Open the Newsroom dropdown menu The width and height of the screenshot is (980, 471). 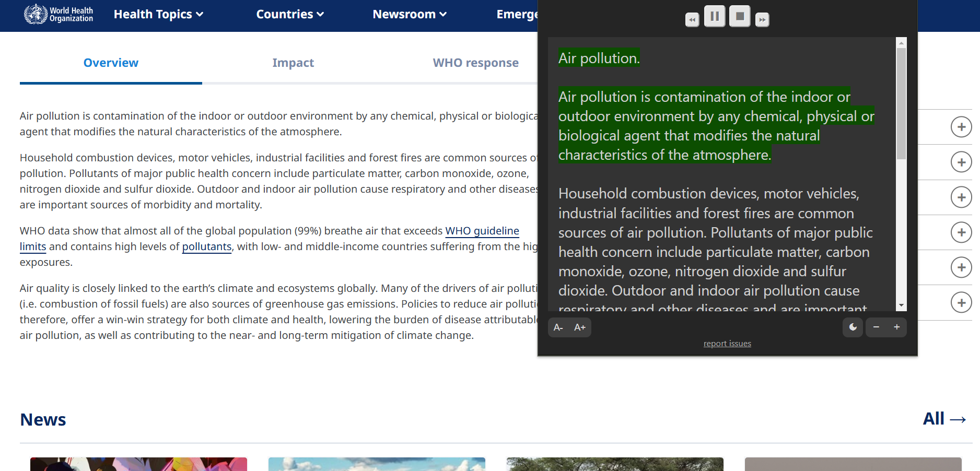[410, 14]
